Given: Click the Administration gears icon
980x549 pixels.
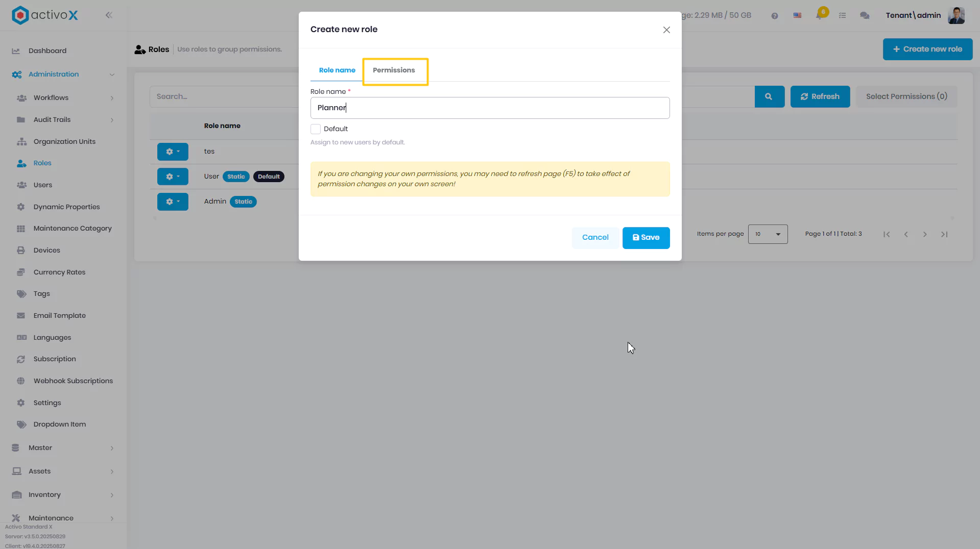Looking at the screenshot, I should (x=17, y=74).
